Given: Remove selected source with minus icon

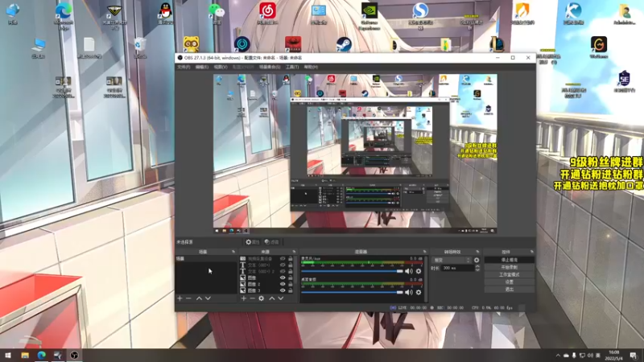Looking at the screenshot, I should [252, 298].
